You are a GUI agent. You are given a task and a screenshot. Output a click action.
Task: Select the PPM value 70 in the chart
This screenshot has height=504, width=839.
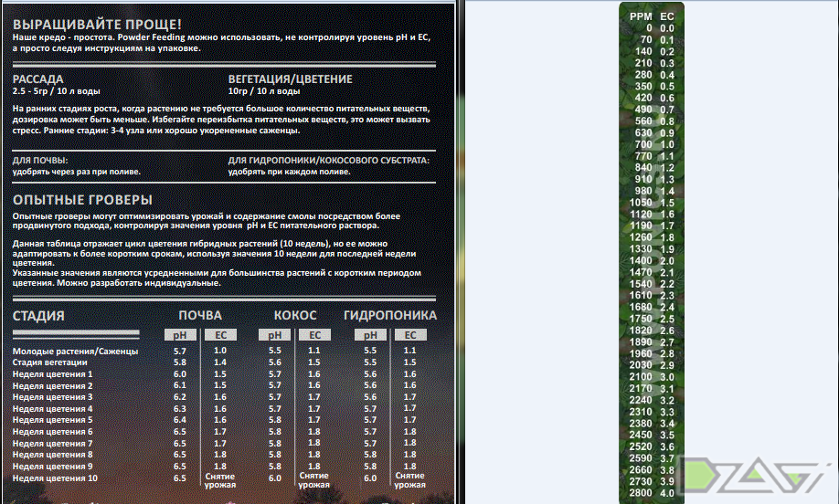click(646, 40)
